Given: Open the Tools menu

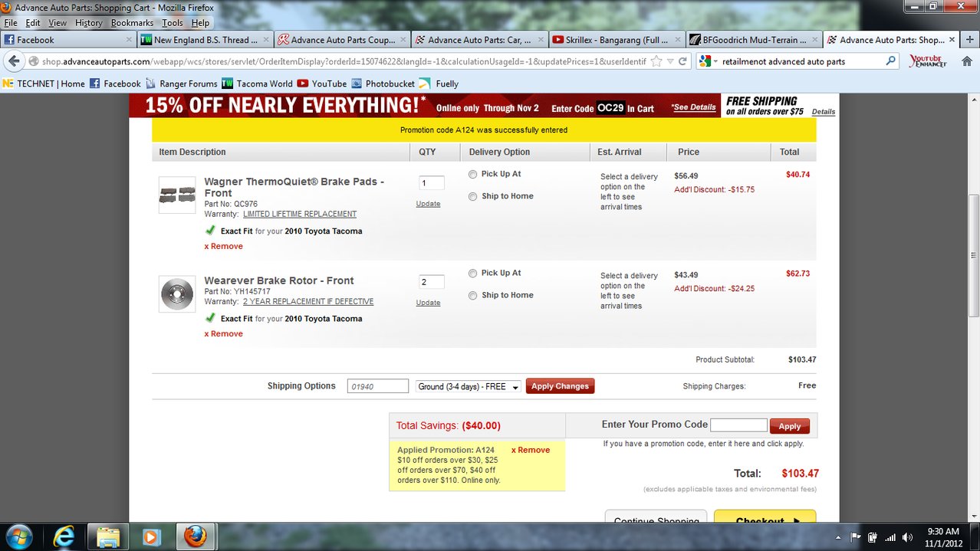Looking at the screenshot, I should click(172, 23).
